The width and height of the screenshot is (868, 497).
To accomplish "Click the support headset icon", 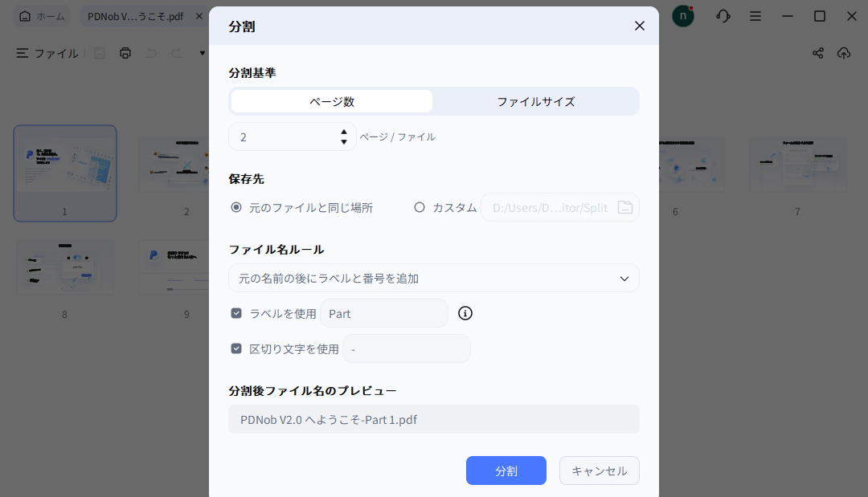I will (723, 15).
